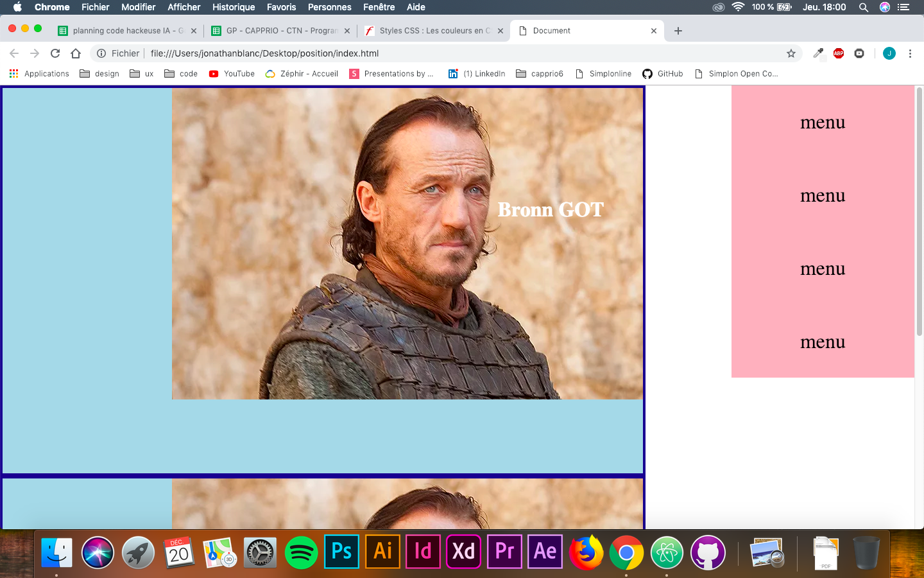Image resolution: width=924 pixels, height=578 pixels.
Task: Click the Bronn GOT heading text
Action: pos(551,209)
